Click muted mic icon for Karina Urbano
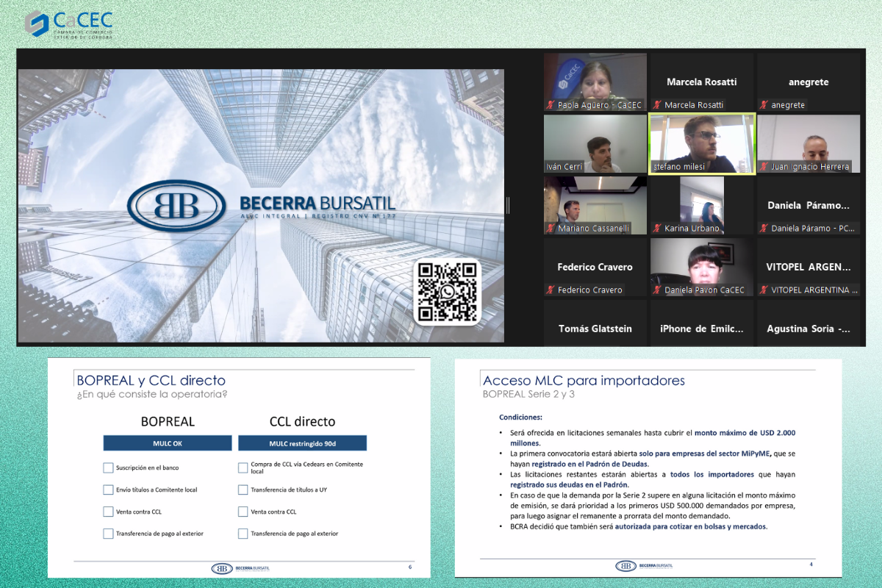The image size is (882, 588). point(657,229)
